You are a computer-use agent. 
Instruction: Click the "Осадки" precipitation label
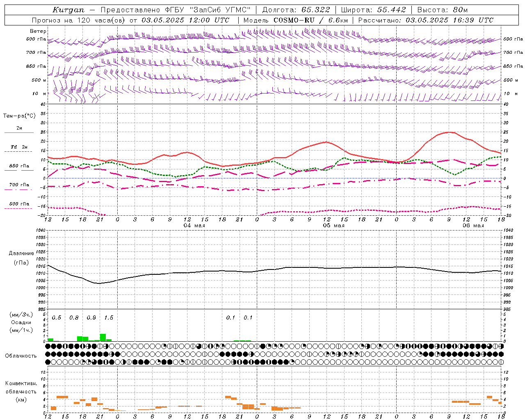[x=21, y=322]
